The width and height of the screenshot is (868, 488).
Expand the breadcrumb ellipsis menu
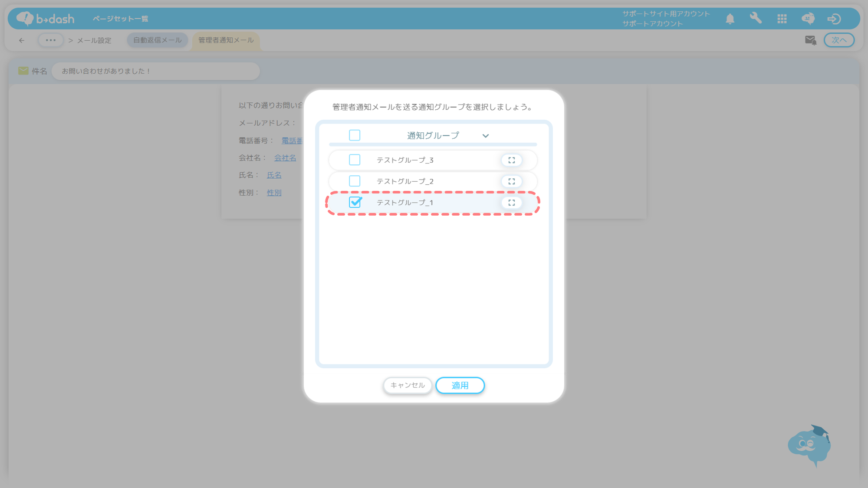[x=51, y=40]
